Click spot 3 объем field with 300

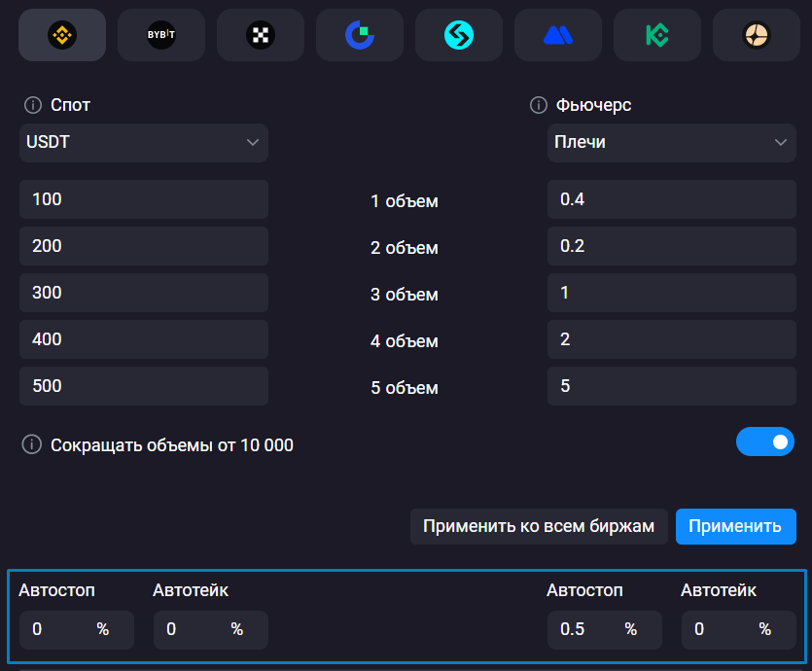pyautogui.click(x=144, y=293)
